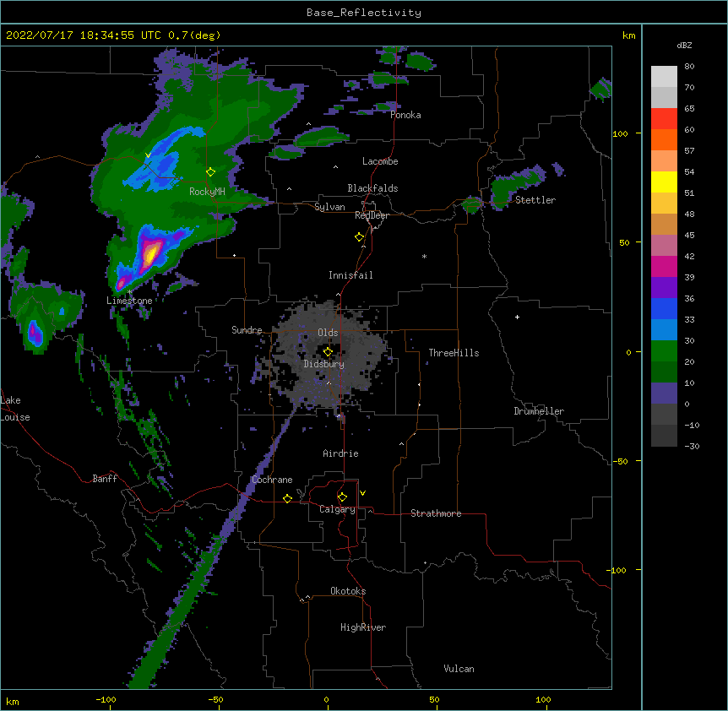
Task: Select the yellow diamond marker below Cochrane
Action: pos(287,498)
